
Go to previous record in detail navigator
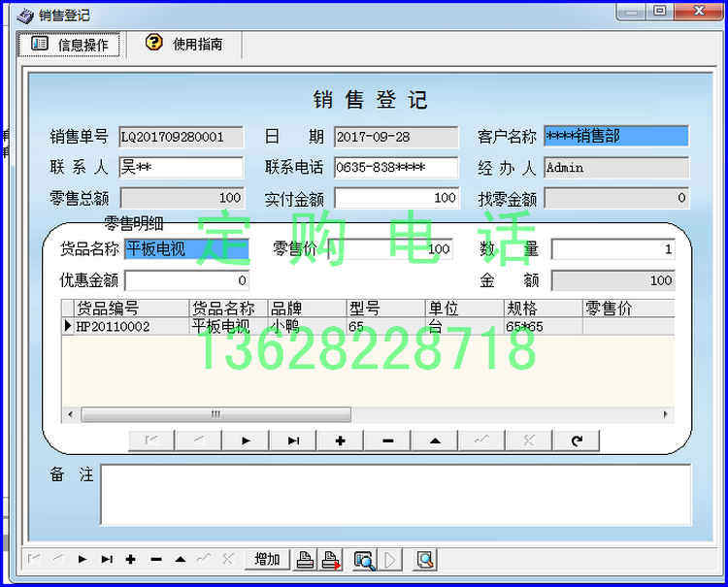click(199, 440)
